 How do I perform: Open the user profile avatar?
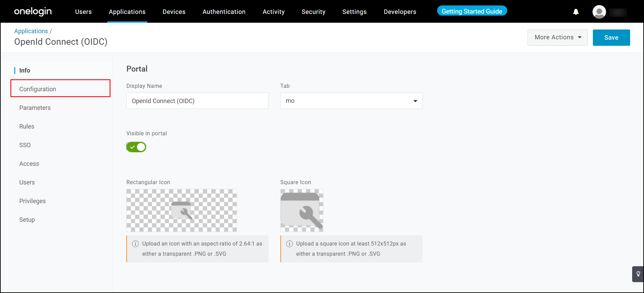[599, 12]
